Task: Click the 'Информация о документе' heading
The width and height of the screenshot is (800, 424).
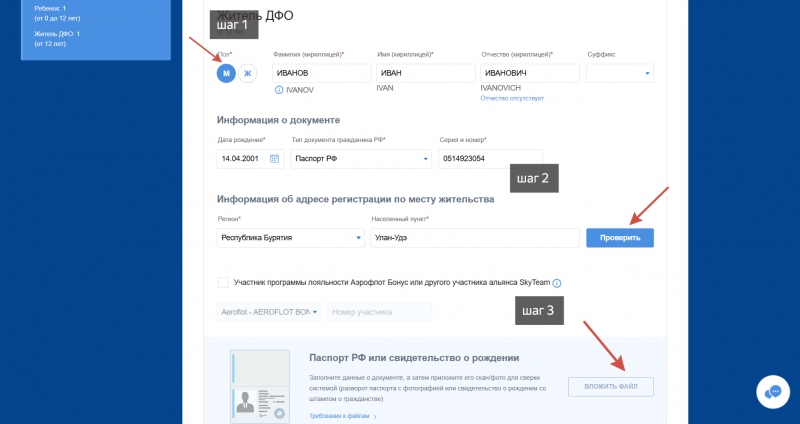Action: click(279, 120)
